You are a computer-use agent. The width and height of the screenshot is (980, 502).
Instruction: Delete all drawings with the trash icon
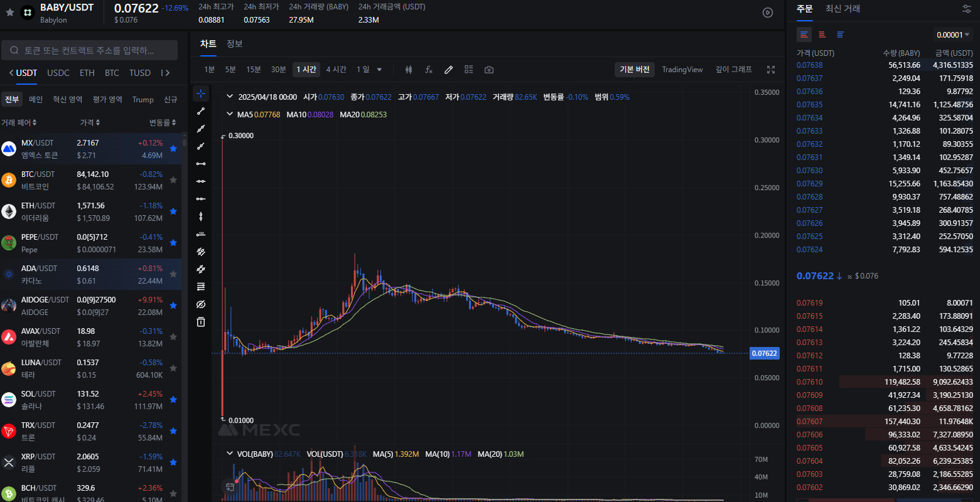click(201, 322)
